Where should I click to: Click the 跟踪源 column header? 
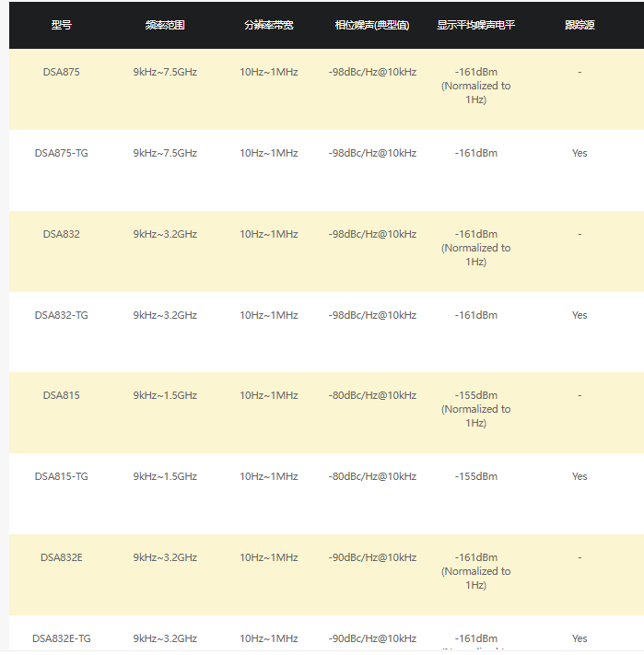coord(580,25)
